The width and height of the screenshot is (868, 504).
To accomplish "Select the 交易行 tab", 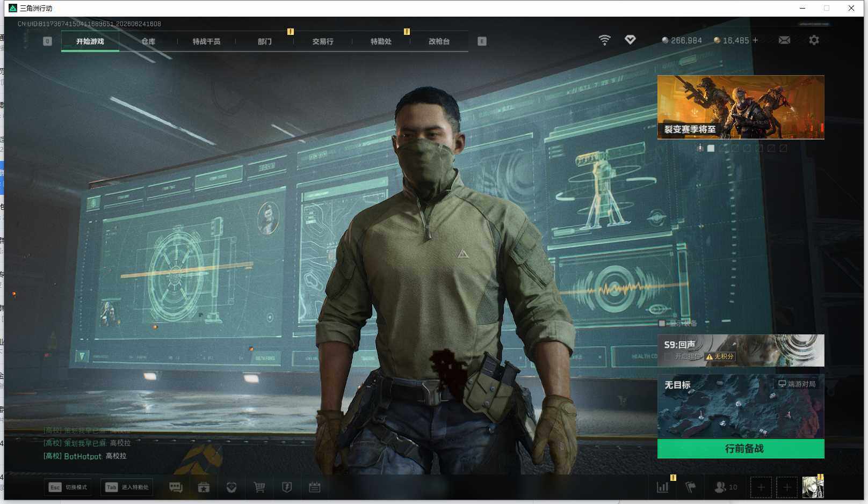I will pyautogui.click(x=323, y=41).
